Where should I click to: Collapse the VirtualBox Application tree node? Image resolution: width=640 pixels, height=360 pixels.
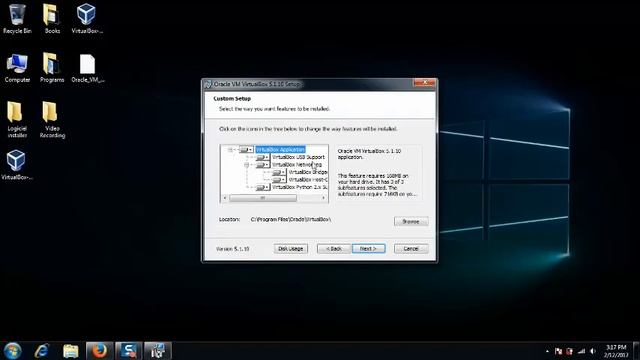click(x=230, y=150)
